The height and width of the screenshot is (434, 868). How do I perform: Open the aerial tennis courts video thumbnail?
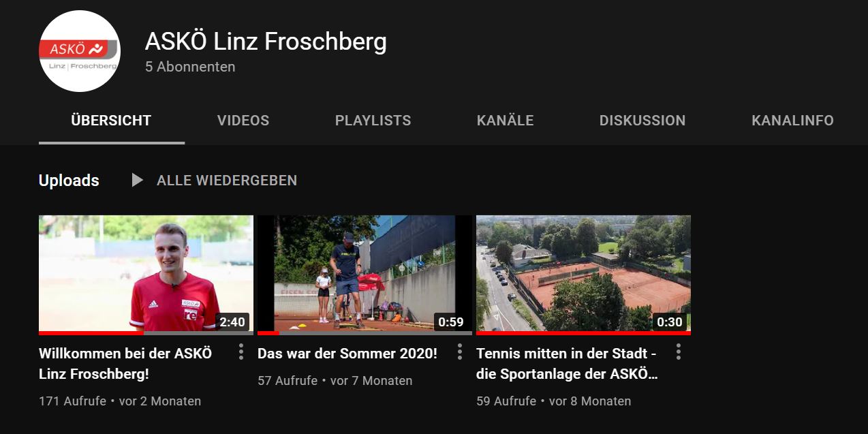click(x=583, y=273)
